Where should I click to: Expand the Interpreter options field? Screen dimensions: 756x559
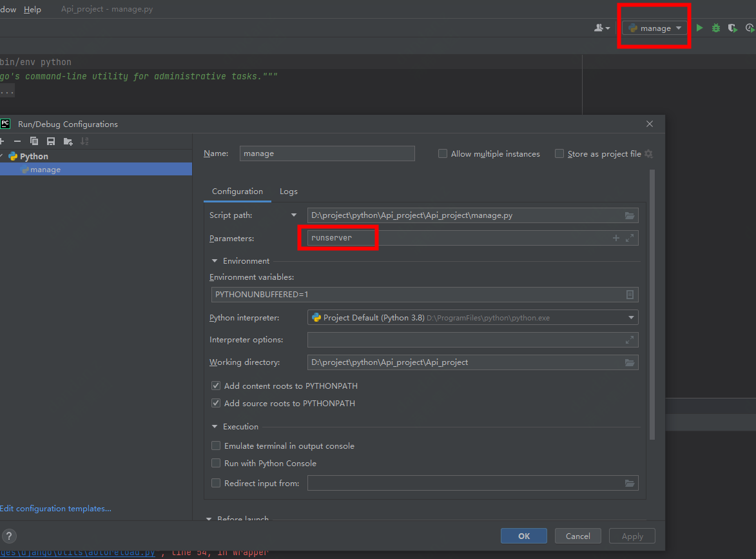tap(630, 340)
